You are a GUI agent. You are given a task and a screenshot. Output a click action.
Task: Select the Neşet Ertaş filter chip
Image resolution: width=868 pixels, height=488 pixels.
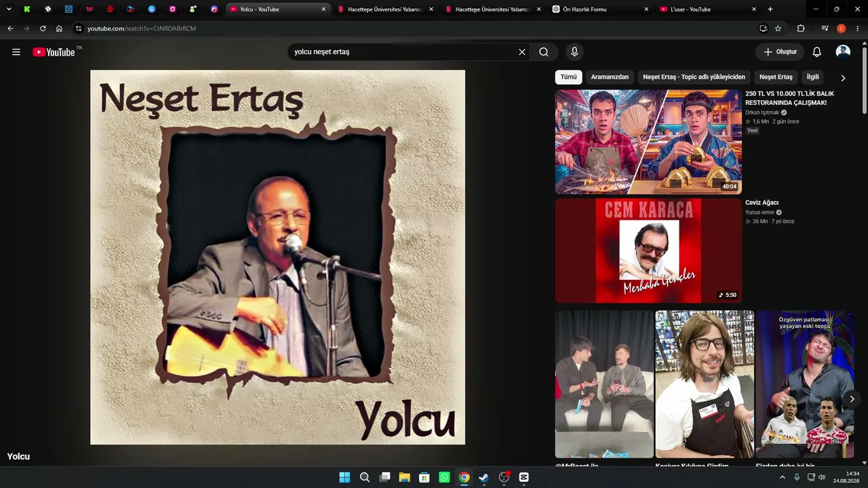tap(776, 77)
